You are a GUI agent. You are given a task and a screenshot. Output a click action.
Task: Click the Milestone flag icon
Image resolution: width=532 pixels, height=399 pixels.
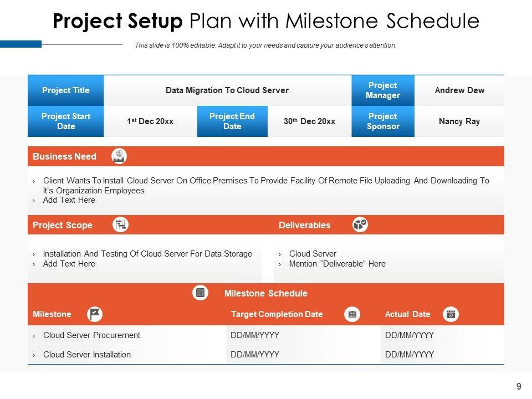pyautogui.click(x=95, y=314)
